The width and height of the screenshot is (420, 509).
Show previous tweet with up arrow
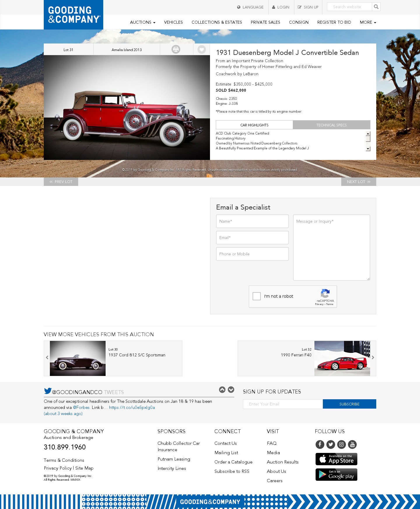(x=222, y=390)
